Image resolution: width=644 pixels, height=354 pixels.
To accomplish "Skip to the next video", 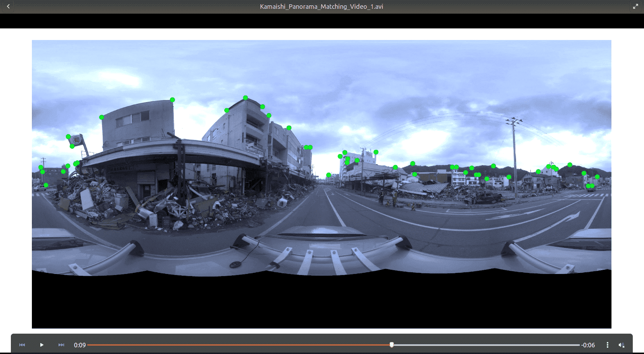I will [x=61, y=345].
